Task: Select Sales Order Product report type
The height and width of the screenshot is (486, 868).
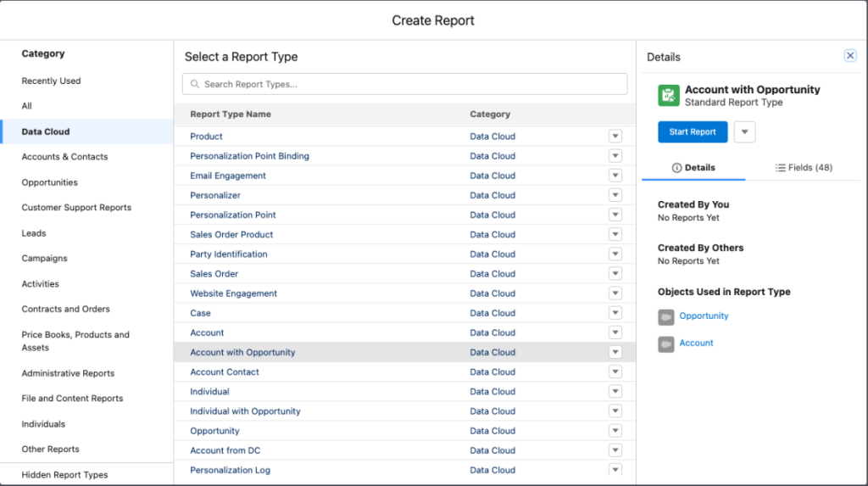Action: point(231,234)
